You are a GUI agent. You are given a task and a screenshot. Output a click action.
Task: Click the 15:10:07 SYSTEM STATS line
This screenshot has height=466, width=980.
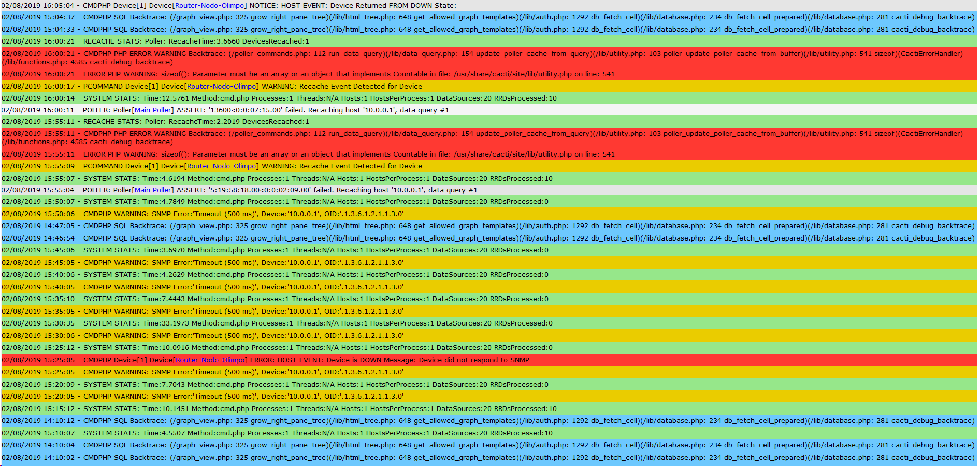(489, 433)
